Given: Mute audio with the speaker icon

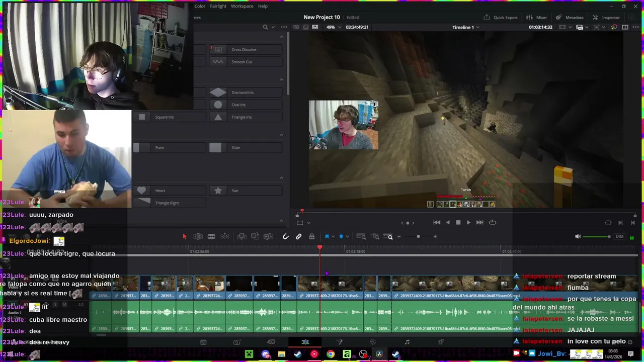Looking at the screenshot, I should coord(578,237).
